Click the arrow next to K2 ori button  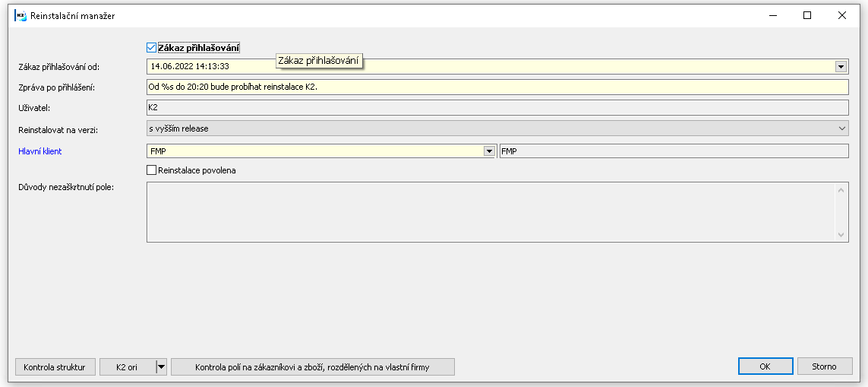click(161, 367)
